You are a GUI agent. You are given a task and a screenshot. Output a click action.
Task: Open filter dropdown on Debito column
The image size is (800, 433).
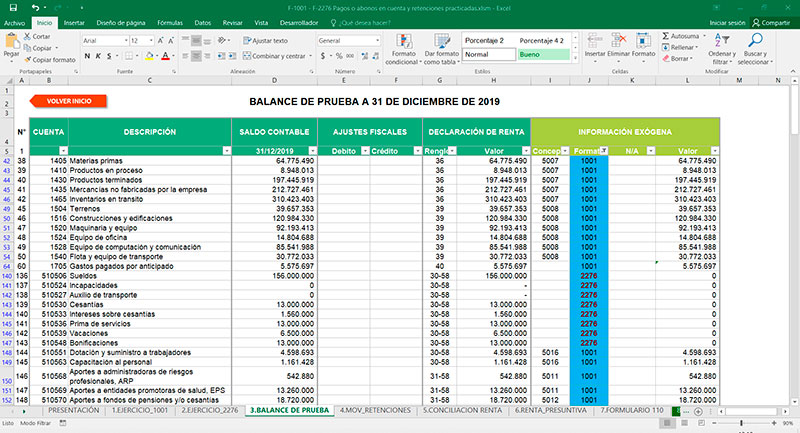(365, 151)
